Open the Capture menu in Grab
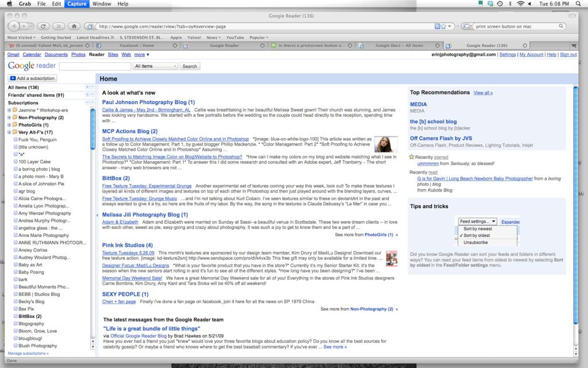The image size is (588, 368). pos(76,4)
